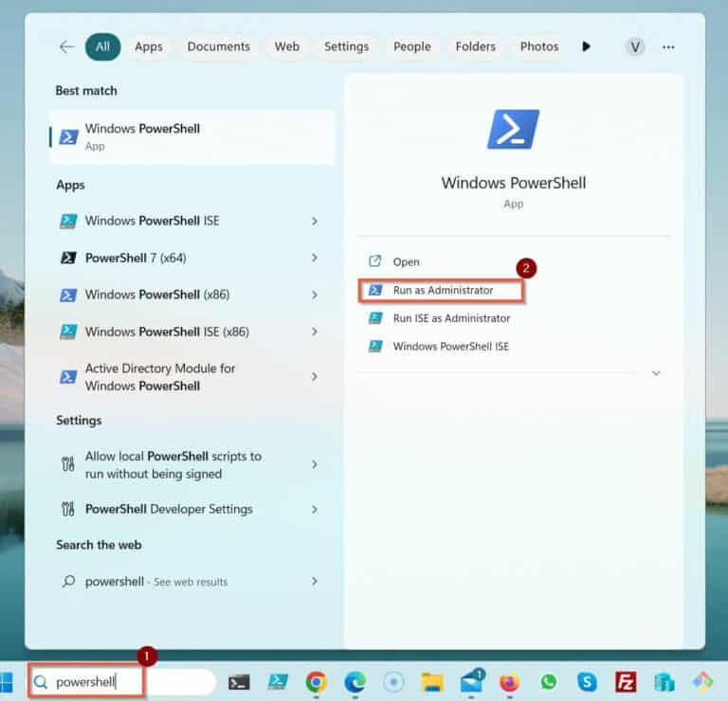Show more filter tabs with play arrow
This screenshot has height=701, width=728.
click(587, 46)
